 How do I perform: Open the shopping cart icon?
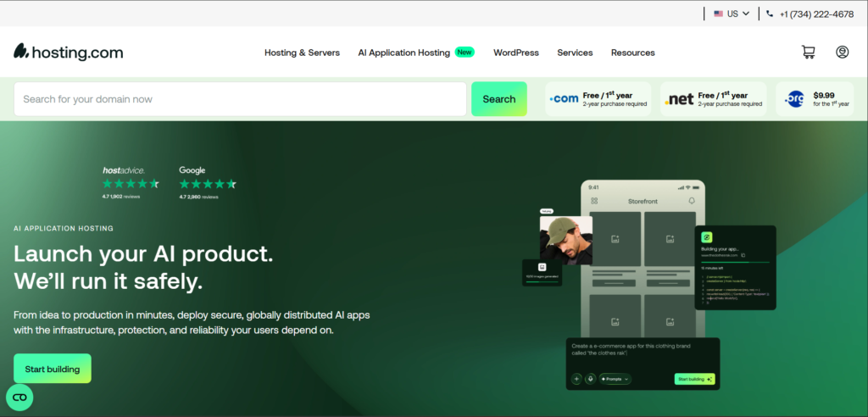tap(808, 52)
